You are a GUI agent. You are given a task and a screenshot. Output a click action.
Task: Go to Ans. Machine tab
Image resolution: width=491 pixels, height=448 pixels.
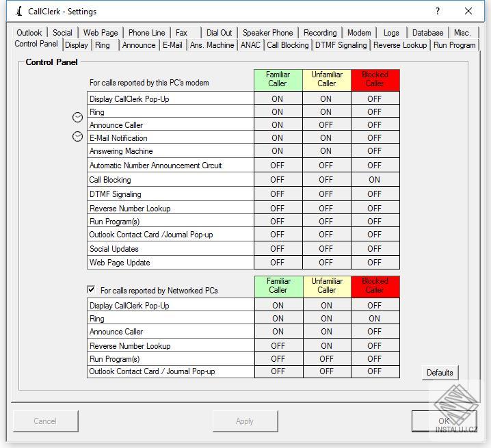tap(212, 45)
